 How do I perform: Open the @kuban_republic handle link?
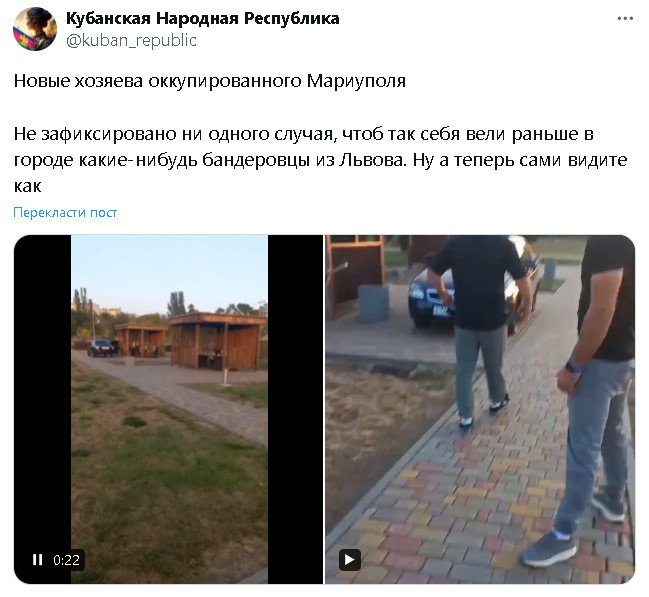131,41
